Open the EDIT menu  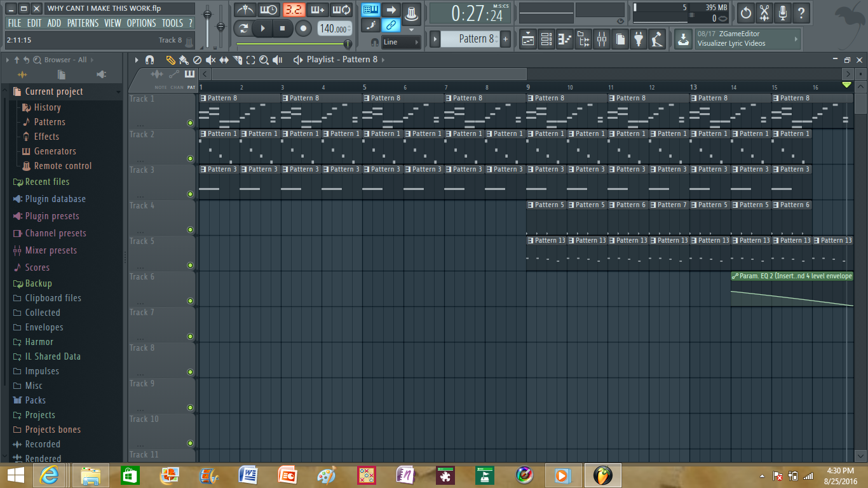tap(34, 23)
